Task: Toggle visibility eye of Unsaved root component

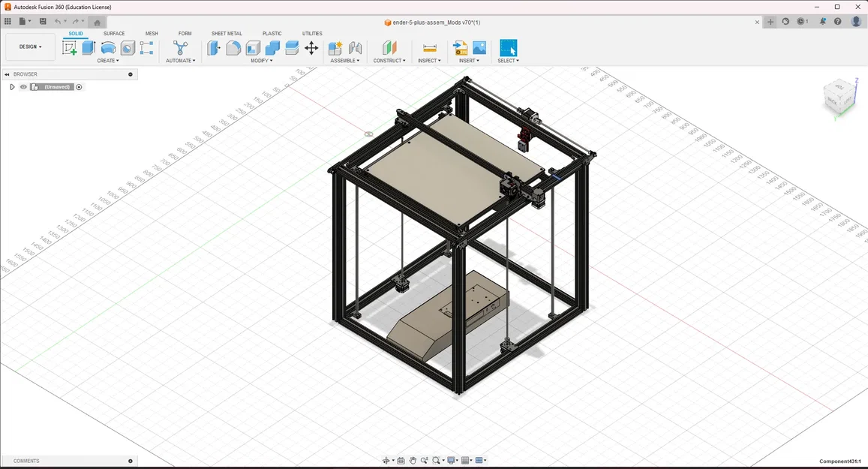Action: click(23, 87)
